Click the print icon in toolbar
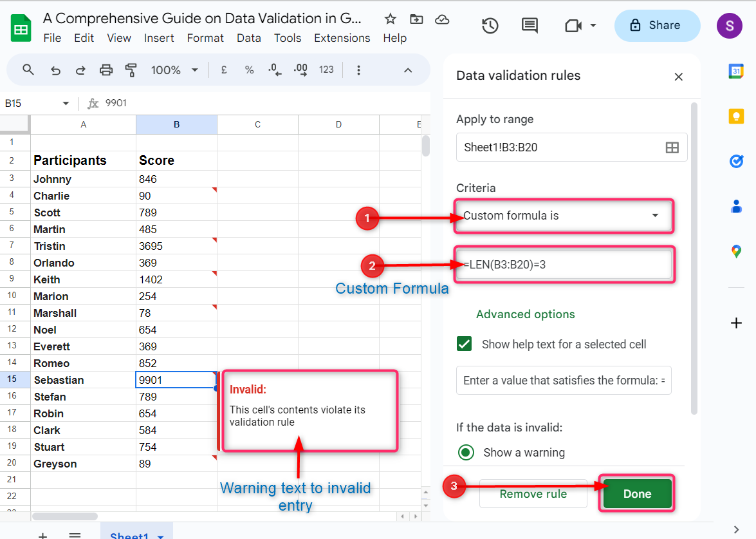The height and width of the screenshot is (539, 756). point(106,70)
